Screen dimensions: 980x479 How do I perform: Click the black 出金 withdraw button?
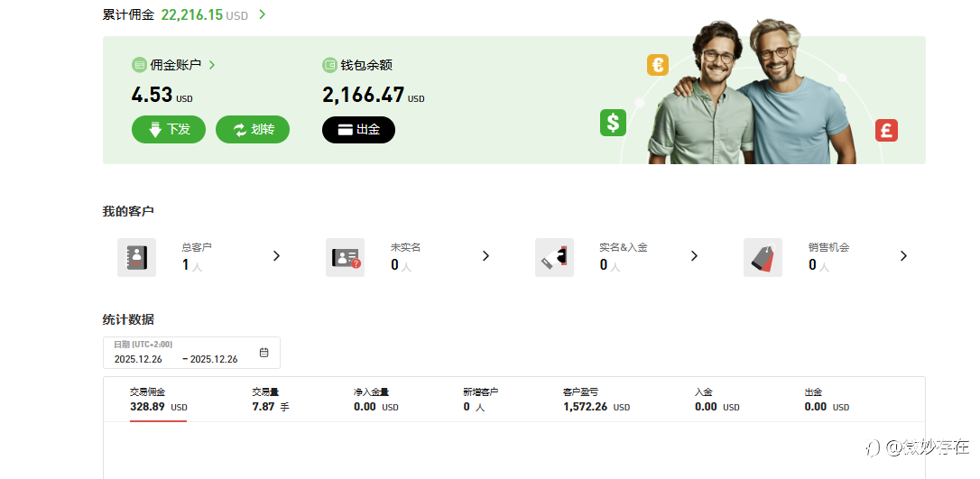click(x=359, y=129)
